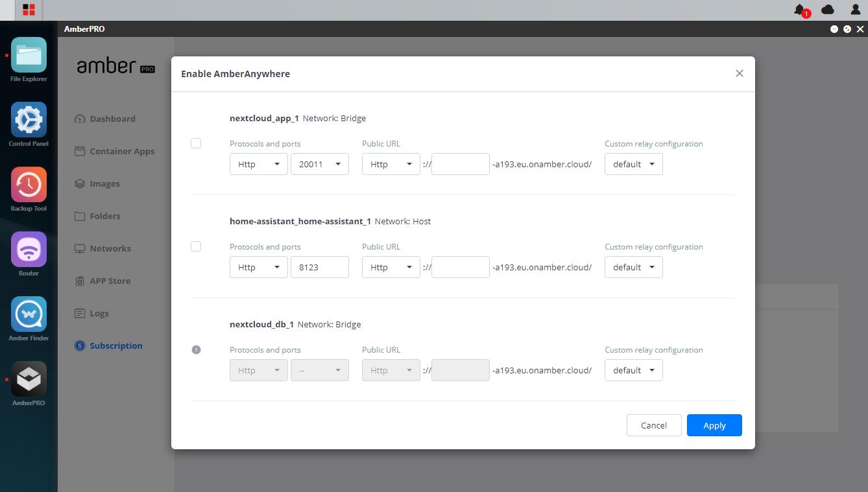Click the Apply button

(714, 425)
